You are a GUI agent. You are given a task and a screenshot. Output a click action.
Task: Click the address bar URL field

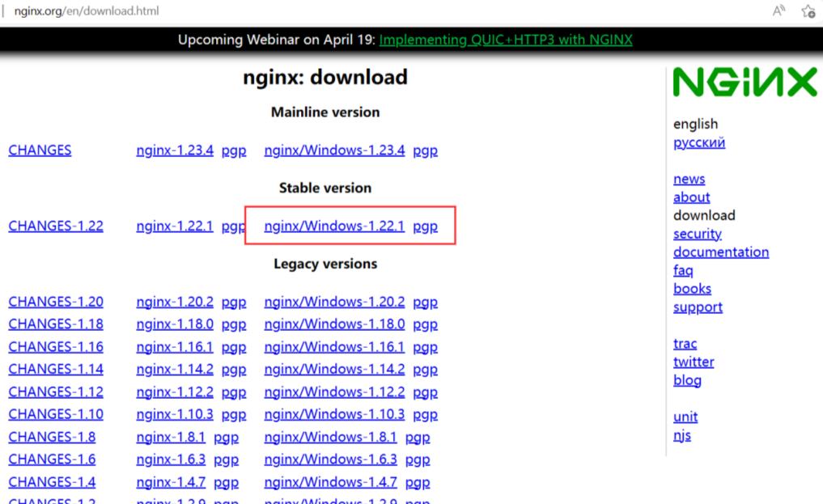tap(87, 11)
